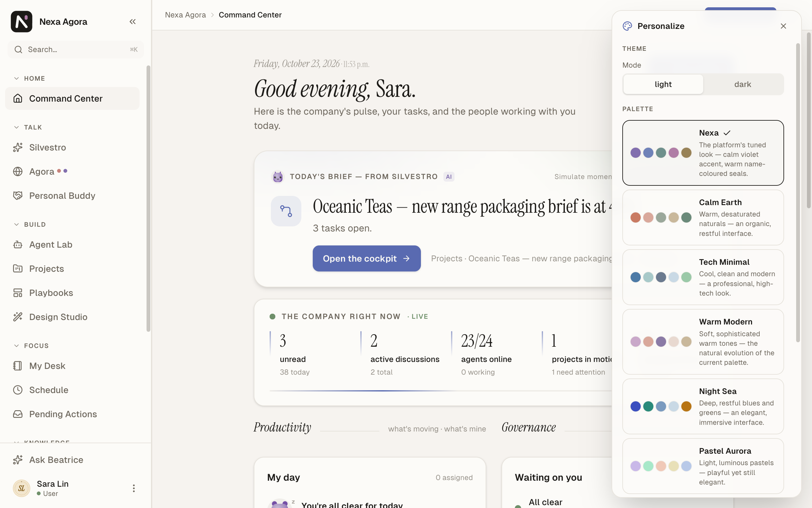Click the Nexa Agora logo icon

pos(22,22)
